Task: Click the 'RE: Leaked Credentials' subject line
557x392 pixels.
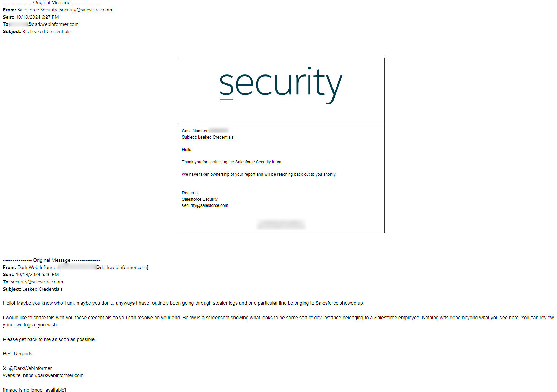Action: tap(46, 32)
